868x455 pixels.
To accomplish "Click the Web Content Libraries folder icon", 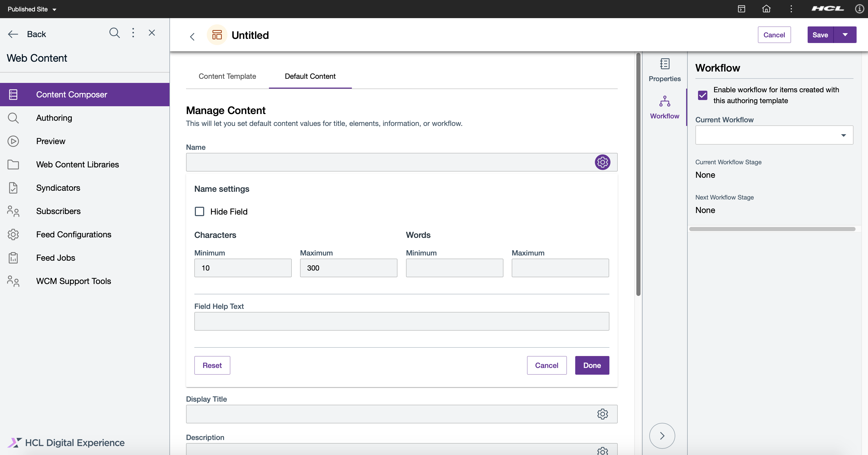I will (x=13, y=165).
